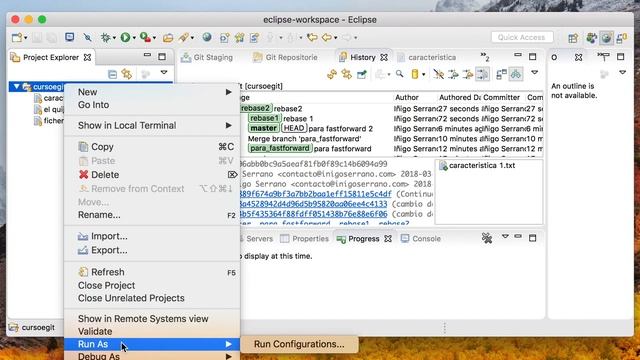Viewport: 640px width, 360px height.
Task: Click Refresh icon in History toolbar
Action: click(x=332, y=74)
